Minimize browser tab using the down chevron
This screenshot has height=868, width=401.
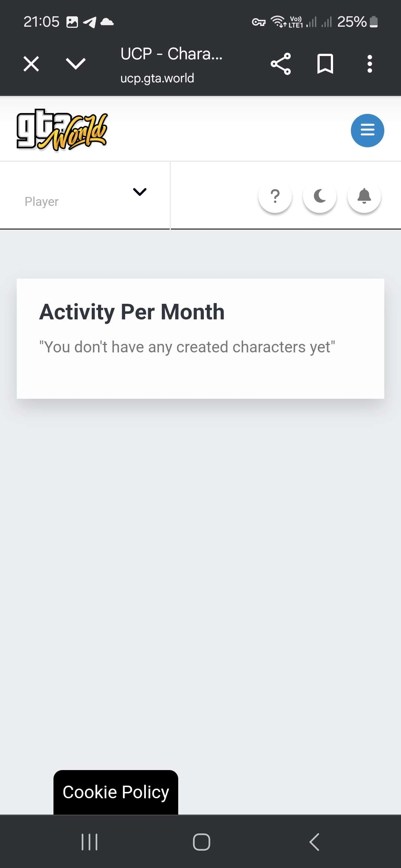pos(76,64)
